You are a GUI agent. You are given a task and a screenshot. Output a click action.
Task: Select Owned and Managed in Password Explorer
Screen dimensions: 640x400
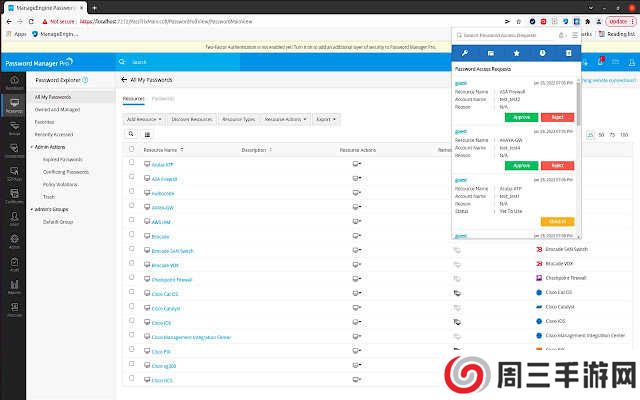click(58, 109)
